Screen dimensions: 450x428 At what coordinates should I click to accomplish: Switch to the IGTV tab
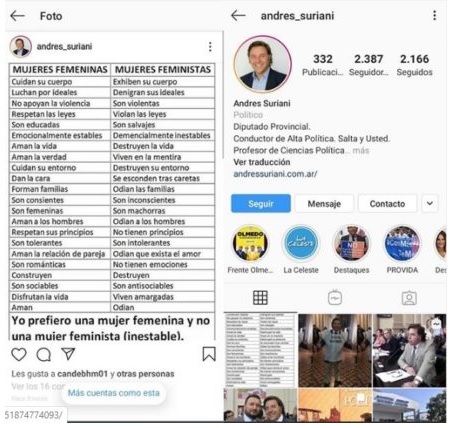pos(335,298)
